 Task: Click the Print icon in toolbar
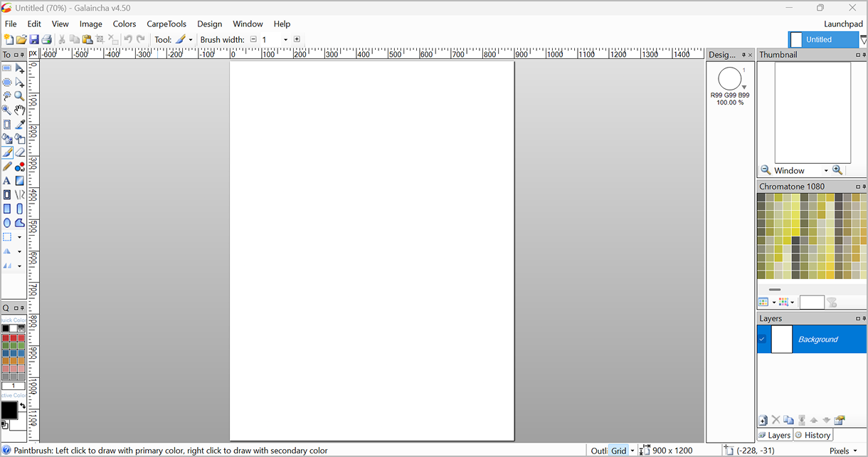(46, 40)
